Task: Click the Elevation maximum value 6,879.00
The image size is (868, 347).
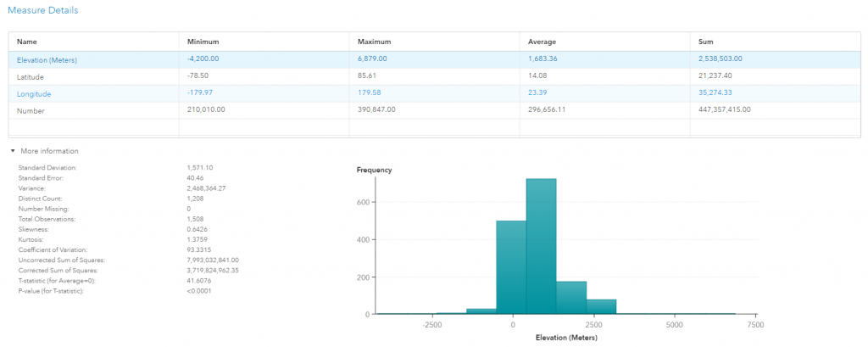Action: pos(372,59)
